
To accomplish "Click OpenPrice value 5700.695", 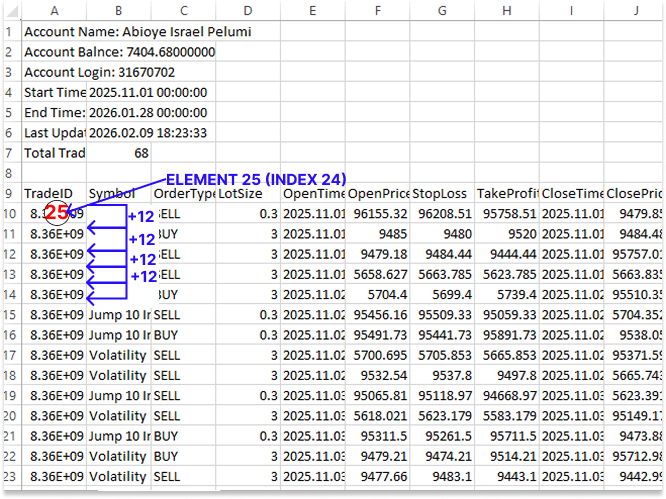I will (378, 355).
